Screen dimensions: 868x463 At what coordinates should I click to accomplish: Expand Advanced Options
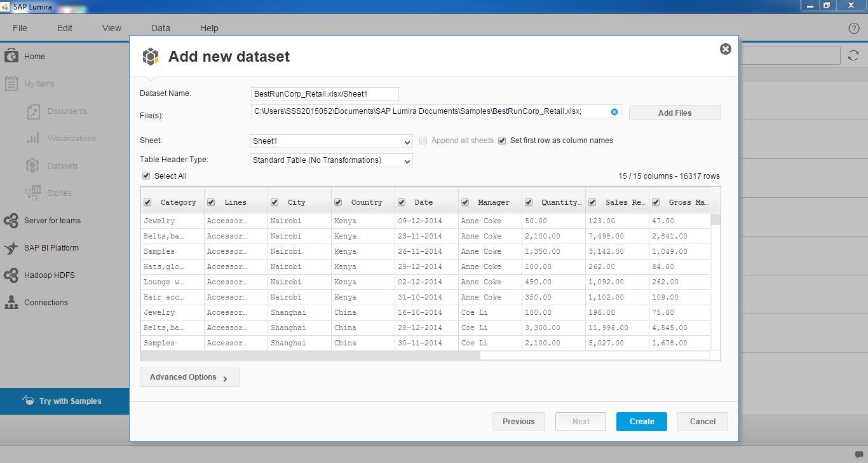[x=189, y=377]
